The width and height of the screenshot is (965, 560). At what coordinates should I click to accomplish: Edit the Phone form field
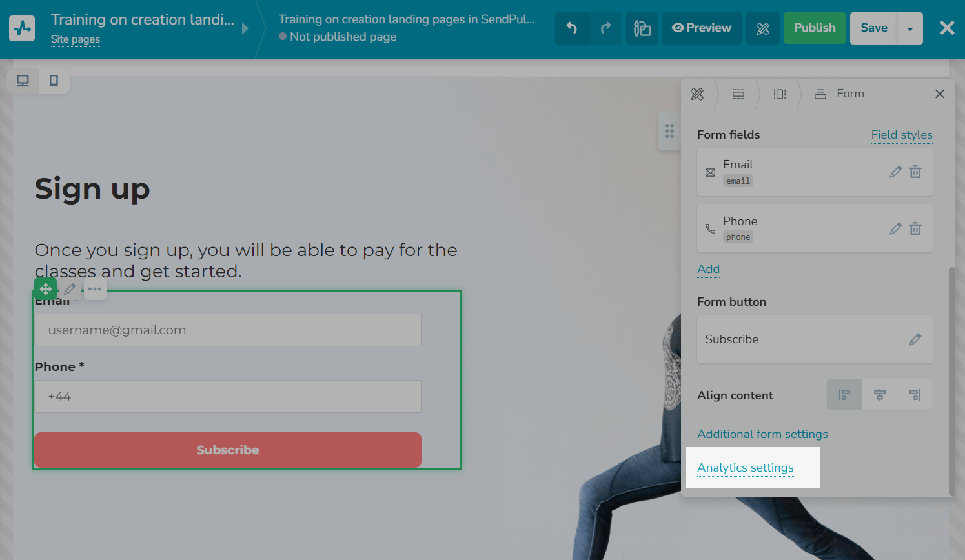click(x=895, y=228)
